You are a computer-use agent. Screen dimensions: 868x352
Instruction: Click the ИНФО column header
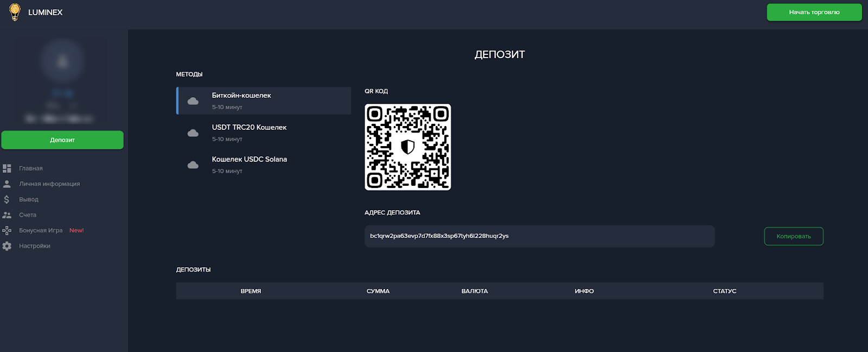click(584, 291)
